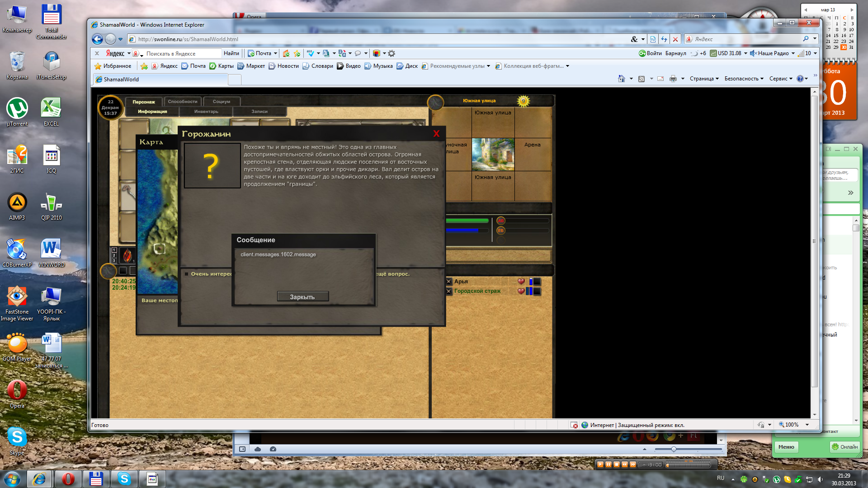Click the location image thumbnail in navigation grid
Screen dimensions: 868x488
pyautogui.click(x=493, y=155)
